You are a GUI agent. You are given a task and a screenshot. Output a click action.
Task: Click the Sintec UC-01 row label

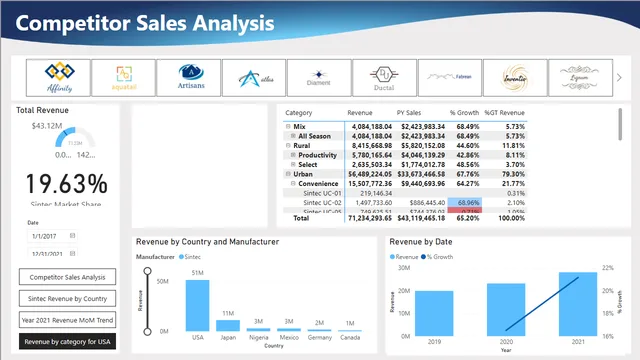[x=322, y=193]
